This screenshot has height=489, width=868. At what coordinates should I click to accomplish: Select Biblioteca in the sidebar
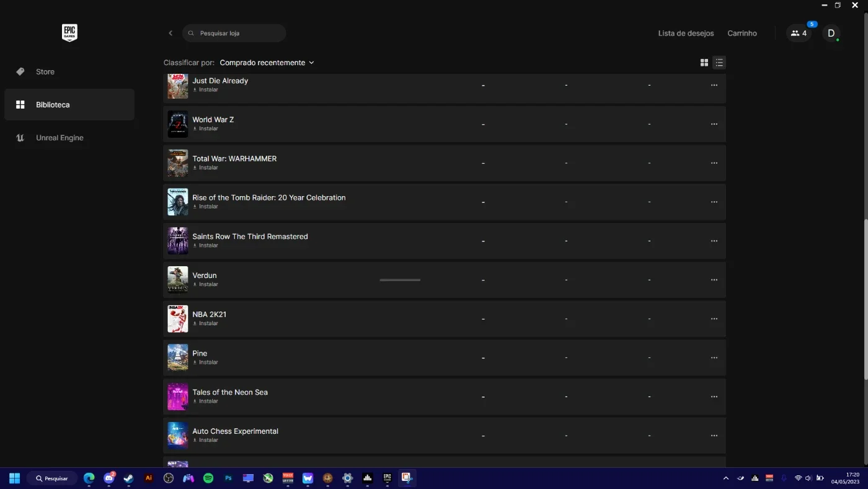point(69,104)
